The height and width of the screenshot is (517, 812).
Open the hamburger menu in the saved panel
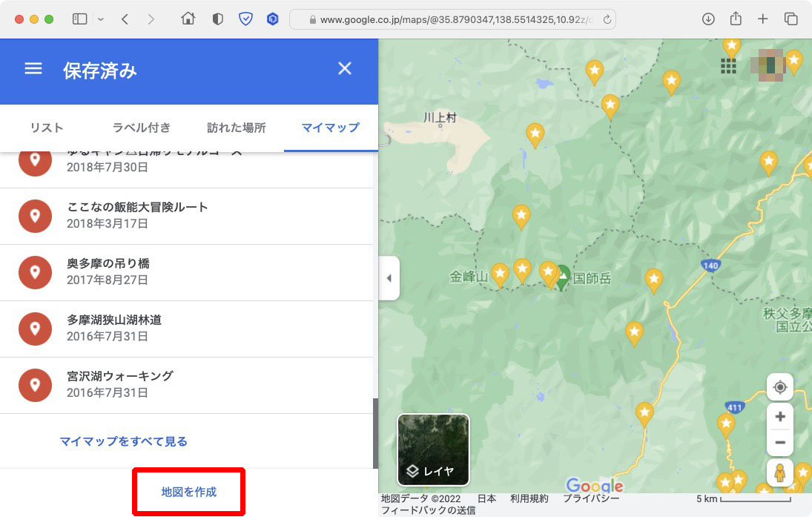tap(33, 68)
